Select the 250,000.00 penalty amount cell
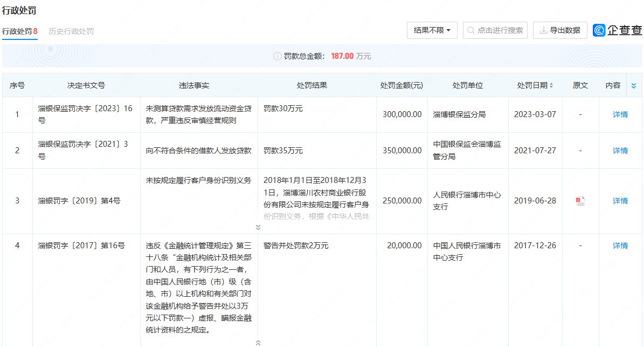Image resolution: width=644 pixels, height=347 pixels. point(401,200)
